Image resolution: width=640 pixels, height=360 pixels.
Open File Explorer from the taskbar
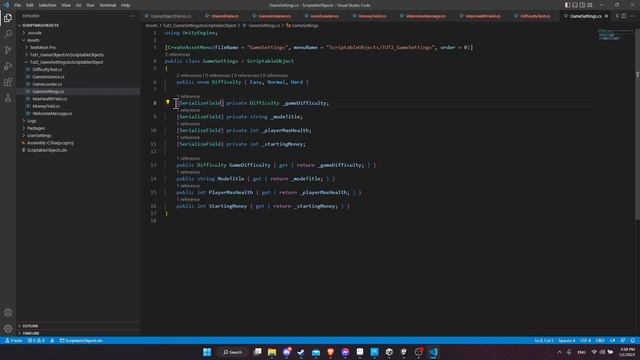pyautogui.click(x=272, y=352)
